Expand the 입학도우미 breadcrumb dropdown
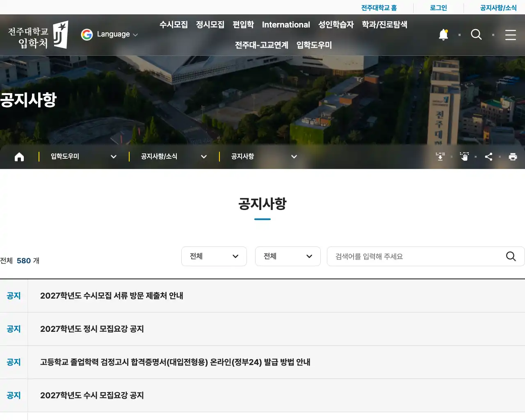The height and width of the screenshot is (420, 525). click(x=84, y=157)
